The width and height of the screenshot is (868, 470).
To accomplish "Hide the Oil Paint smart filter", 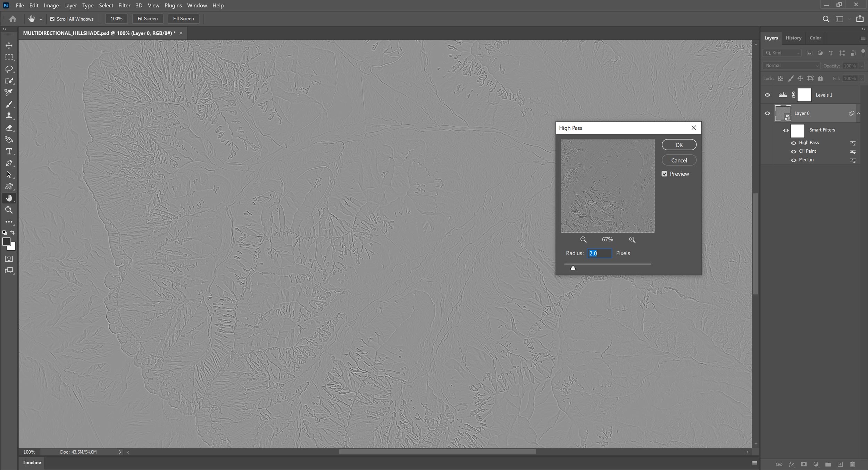I will click(793, 152).
